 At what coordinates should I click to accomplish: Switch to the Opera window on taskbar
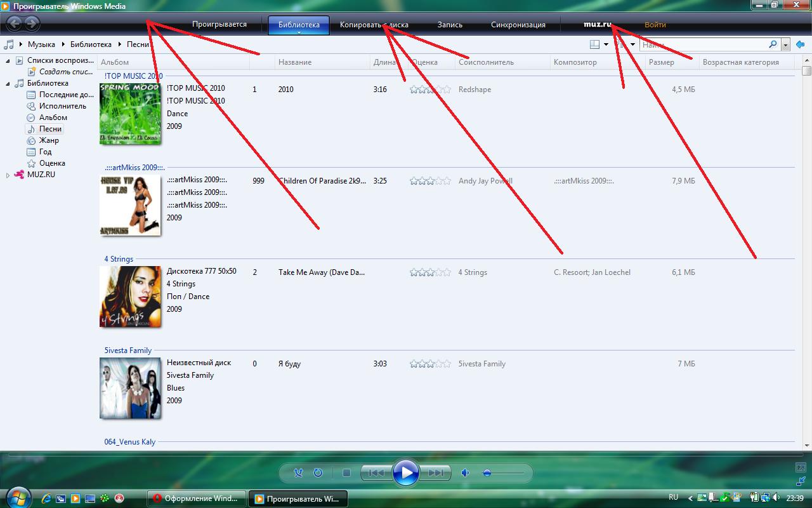point(196,498)
